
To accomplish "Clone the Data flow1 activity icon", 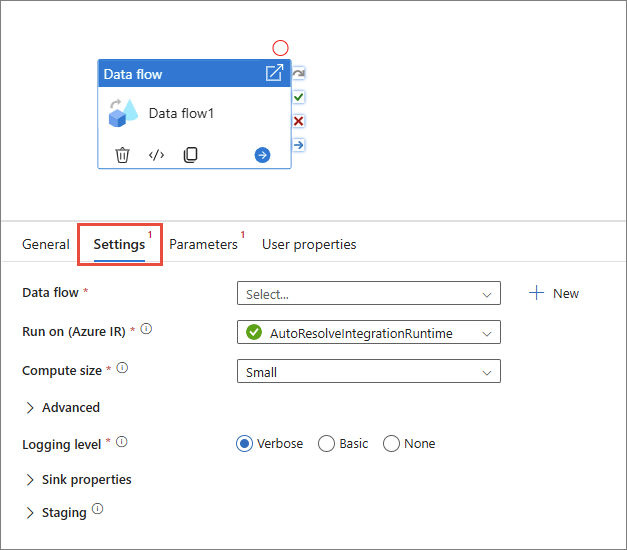I will [x=190, y=155].
